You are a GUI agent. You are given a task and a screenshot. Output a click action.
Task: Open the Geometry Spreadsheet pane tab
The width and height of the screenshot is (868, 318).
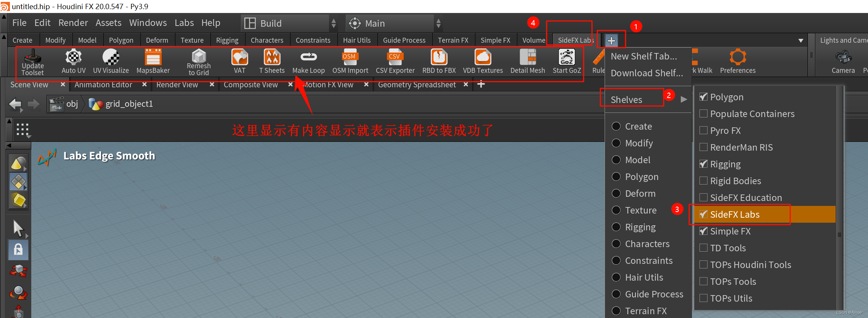[x=417, y=85]
